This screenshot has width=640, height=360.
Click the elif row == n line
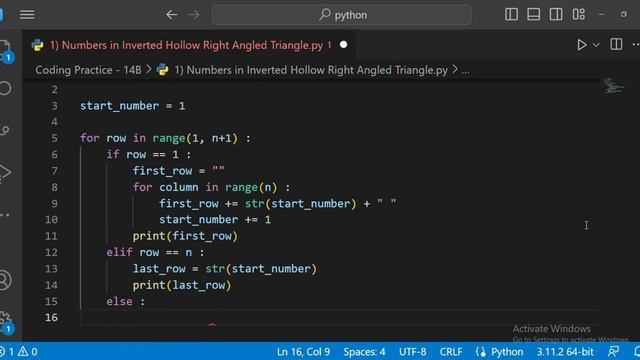[155, 253]
